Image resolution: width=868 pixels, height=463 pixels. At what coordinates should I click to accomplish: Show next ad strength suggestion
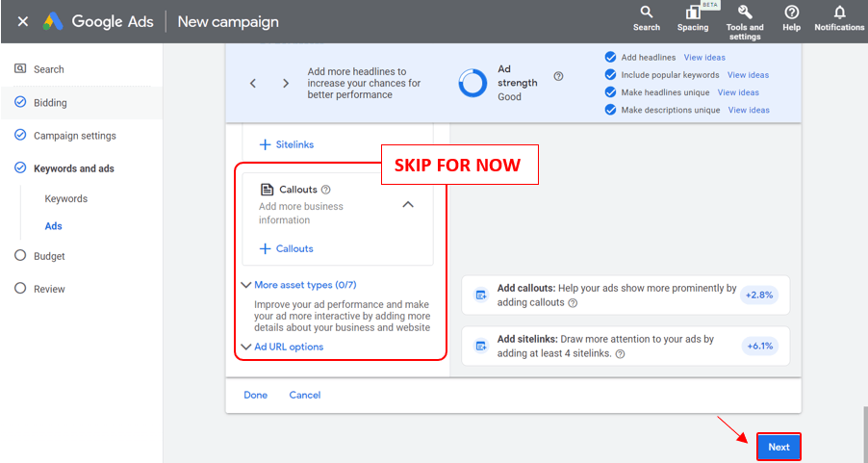tap(286, 83)
